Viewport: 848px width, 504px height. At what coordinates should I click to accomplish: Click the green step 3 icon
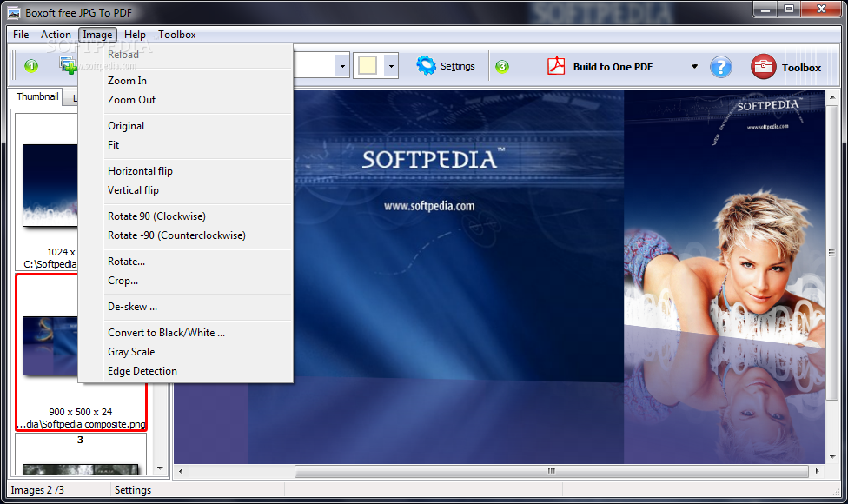point(502,67)
